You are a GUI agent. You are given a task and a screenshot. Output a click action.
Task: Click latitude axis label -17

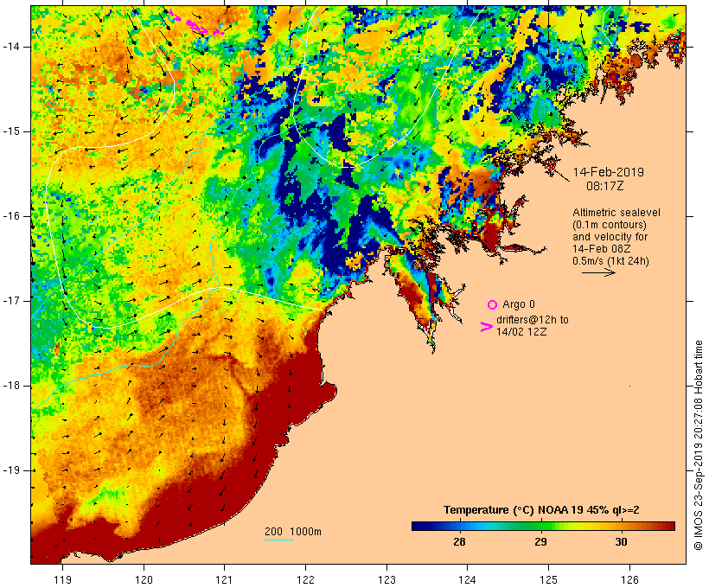11,301
